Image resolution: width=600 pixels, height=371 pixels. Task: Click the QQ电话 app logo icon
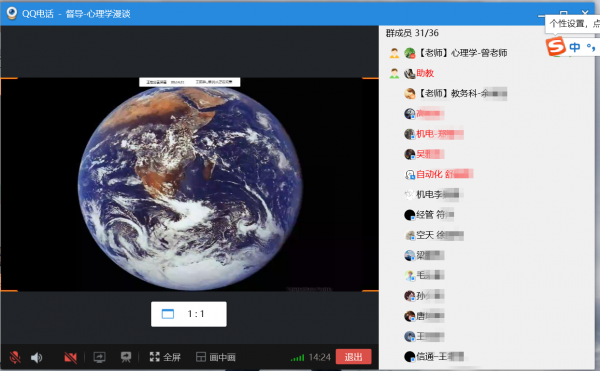click(12, 13)
